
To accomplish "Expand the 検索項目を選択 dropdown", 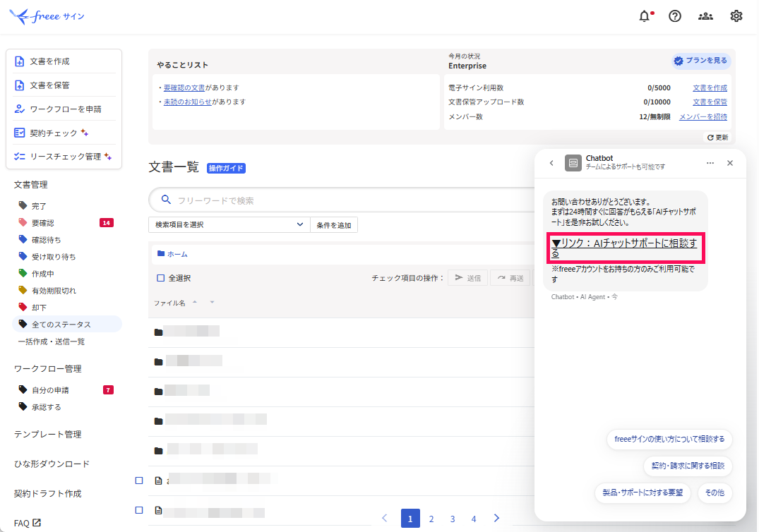I will (x=229, y=225).
